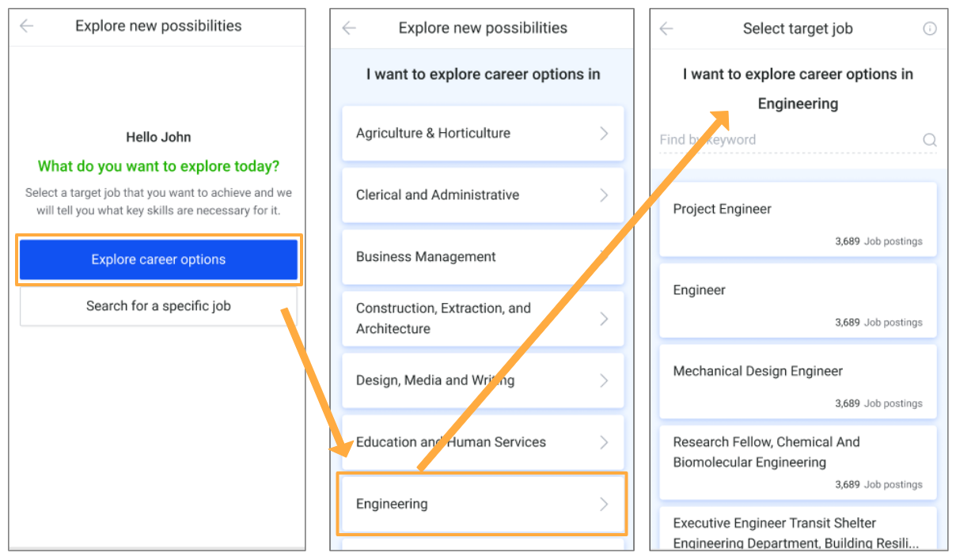Viewport: 956px width, 560px height.
Task: Select the Engineer job card
Action: point(798,301)
